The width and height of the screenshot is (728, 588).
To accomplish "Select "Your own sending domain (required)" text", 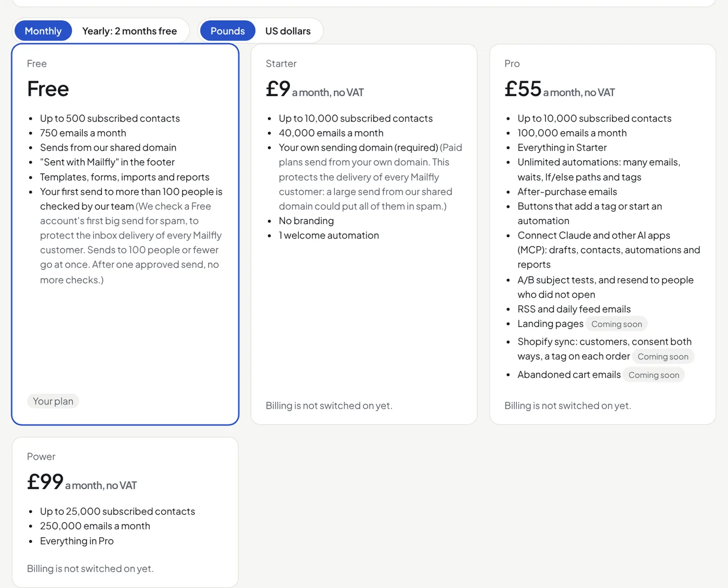I will pos(358,148).
